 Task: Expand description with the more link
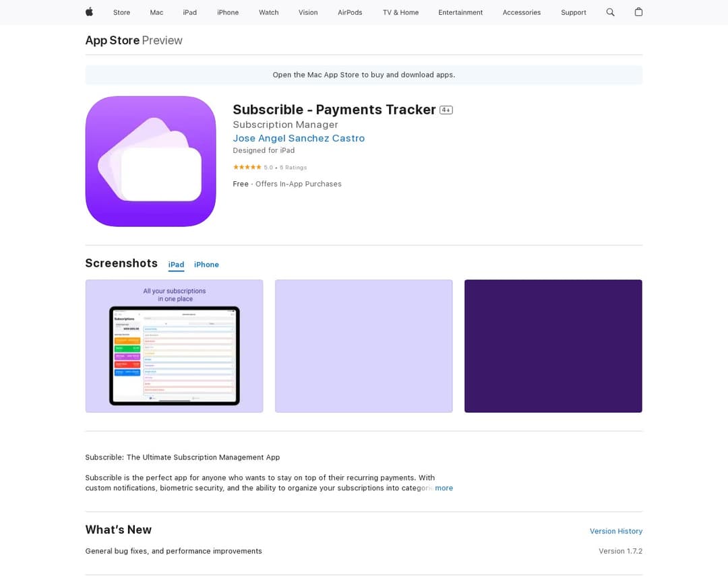tap(444, 488)
